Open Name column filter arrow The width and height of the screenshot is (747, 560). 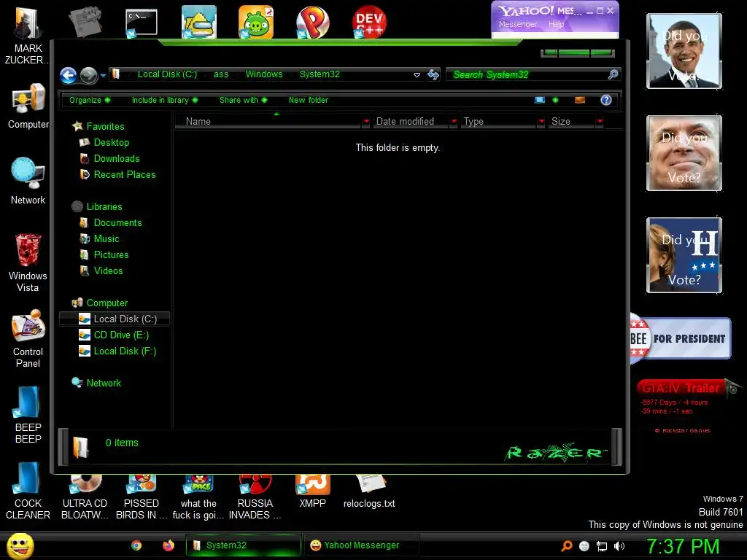366,122
